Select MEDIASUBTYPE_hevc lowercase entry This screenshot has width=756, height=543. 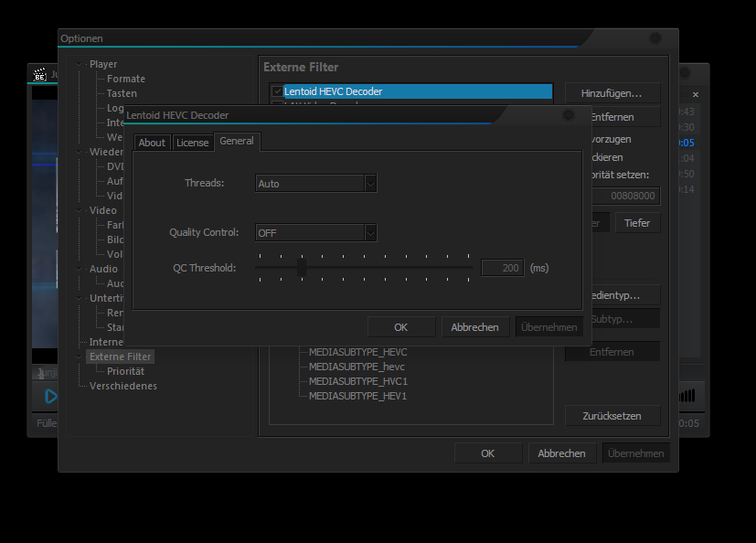pyautogui.click(x=357, y=367)
